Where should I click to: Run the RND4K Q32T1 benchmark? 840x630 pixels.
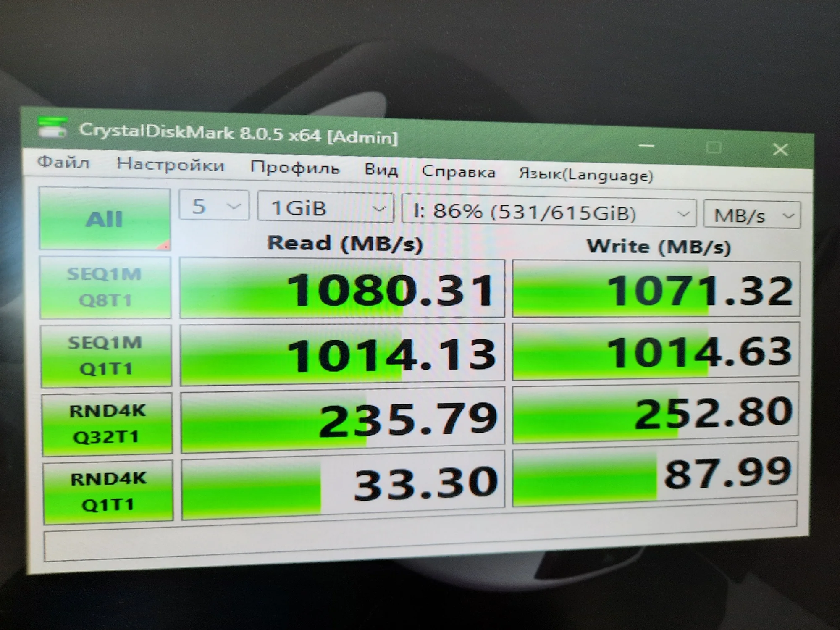tap(107, 424)
